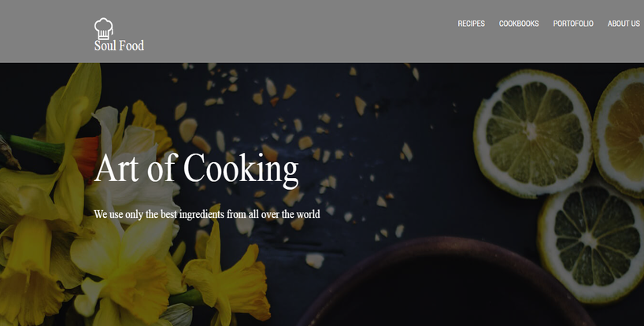The image size is (644, 326).
Task: Click the green flower stem on left
Action: click(35, 146)
